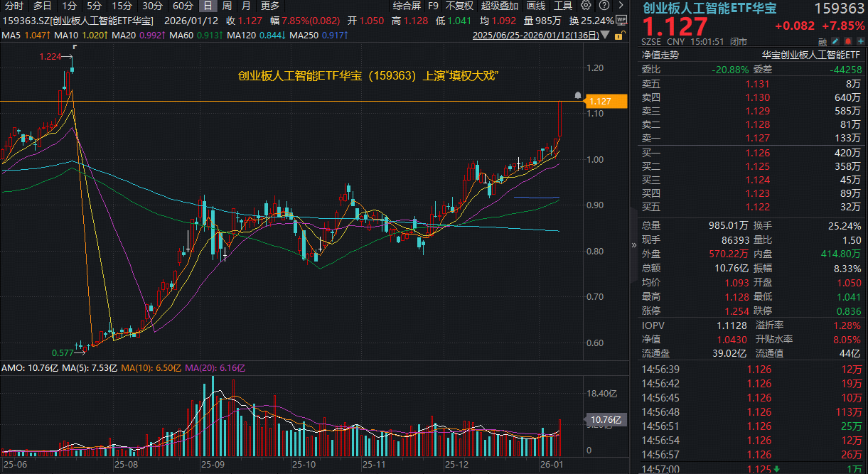
Task: Enable 画线 drawing mode
Action: coord(535,6)
